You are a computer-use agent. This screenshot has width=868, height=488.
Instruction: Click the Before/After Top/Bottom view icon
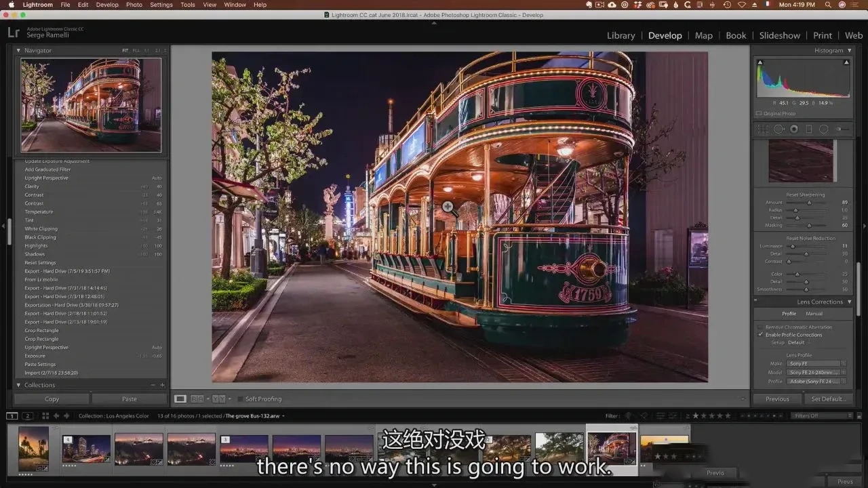coord(219,399)
